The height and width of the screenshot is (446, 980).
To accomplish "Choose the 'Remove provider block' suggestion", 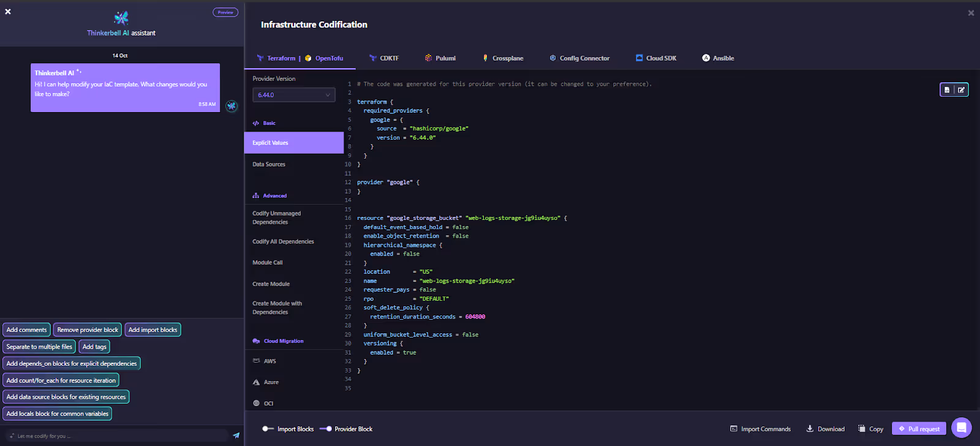I will point(88,330).
